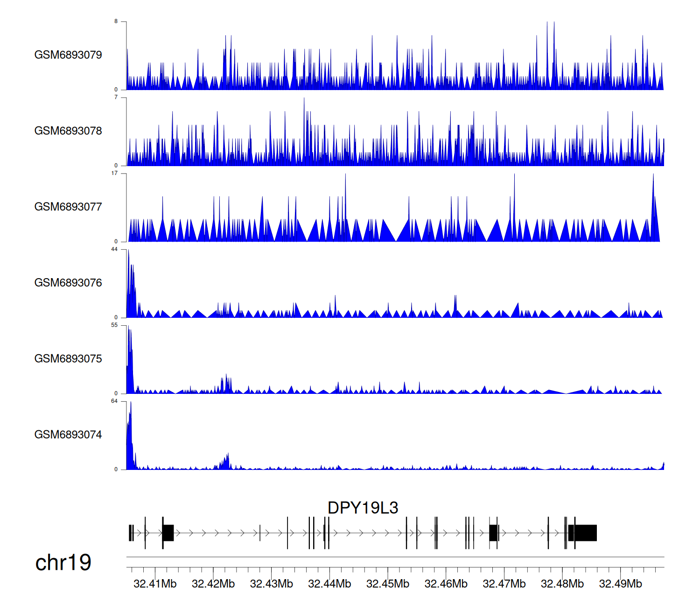Select the GSM6893074 track name

pos(68,435)
